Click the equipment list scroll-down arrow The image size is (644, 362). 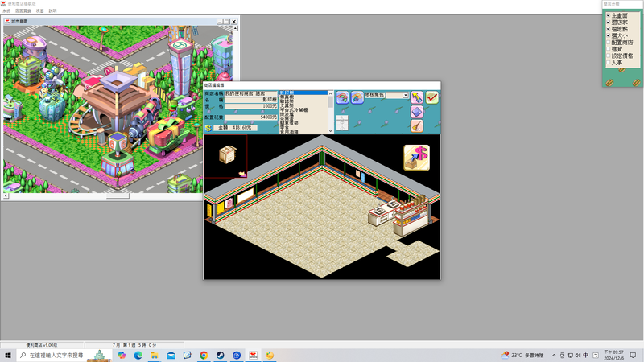[330, 131]
